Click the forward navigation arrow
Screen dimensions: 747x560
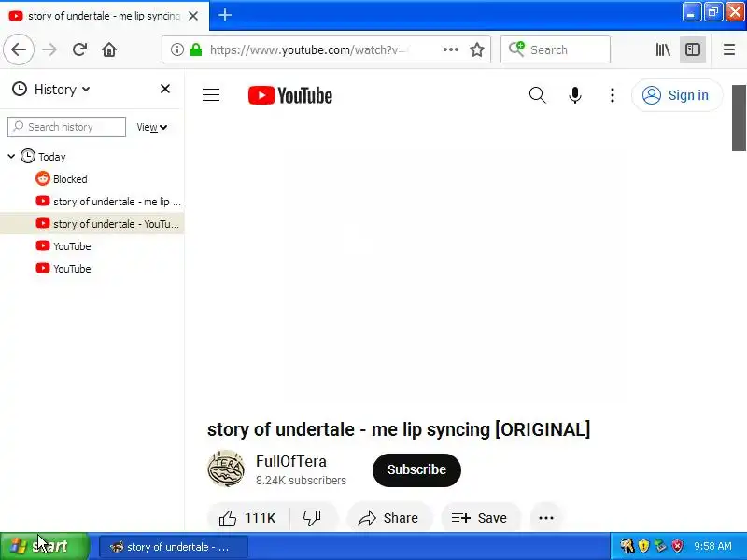click(49, 49)
